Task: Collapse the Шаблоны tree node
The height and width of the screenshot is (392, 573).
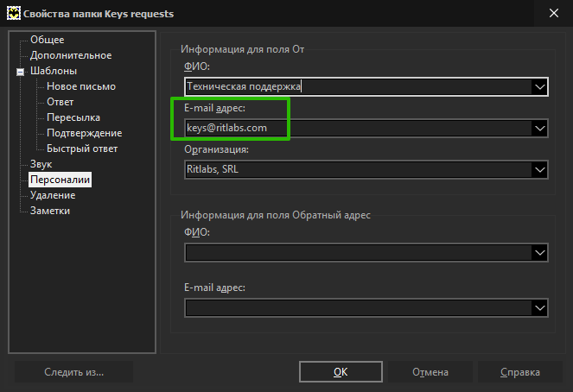Action: click(x=21, y=72)
